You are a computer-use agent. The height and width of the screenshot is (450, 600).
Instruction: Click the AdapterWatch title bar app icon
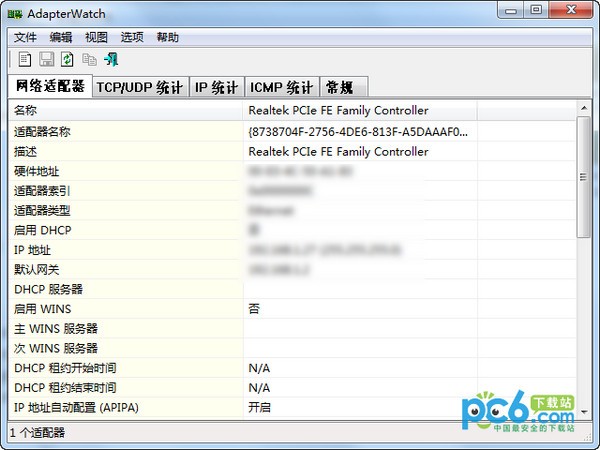[15, 15]
